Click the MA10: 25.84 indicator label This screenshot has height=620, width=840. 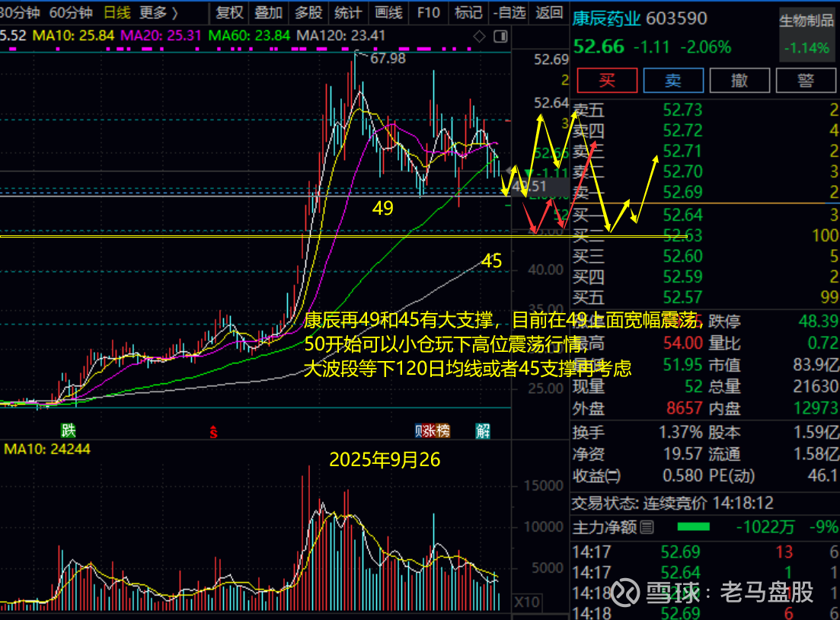click(73, 36)
